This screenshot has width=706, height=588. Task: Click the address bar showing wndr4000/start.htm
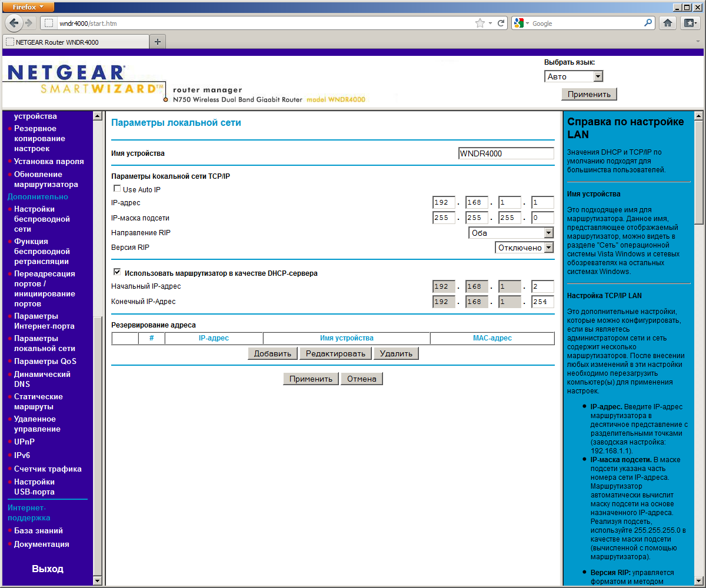click(257, 24)
